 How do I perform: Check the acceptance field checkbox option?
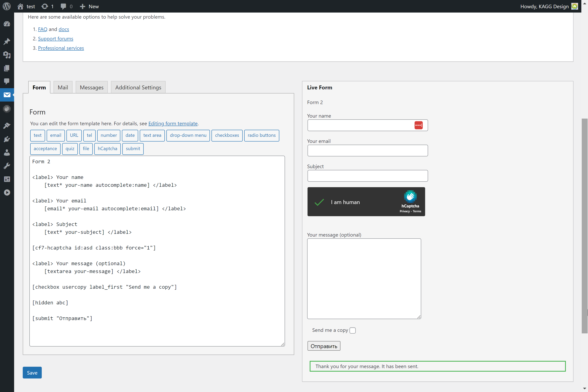click(45, 149)
